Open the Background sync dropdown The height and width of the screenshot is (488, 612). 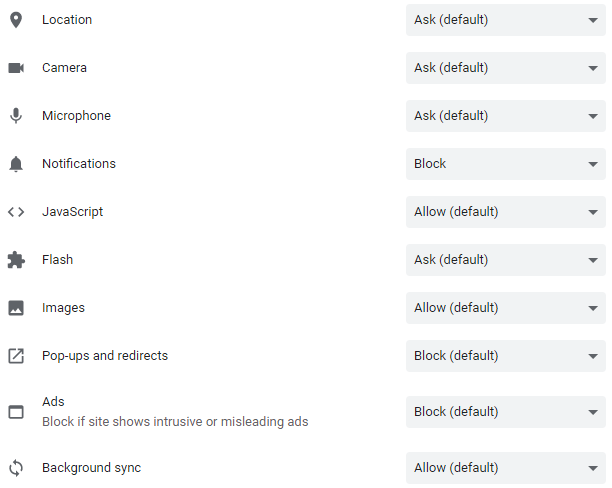click(x=505, y=468)
